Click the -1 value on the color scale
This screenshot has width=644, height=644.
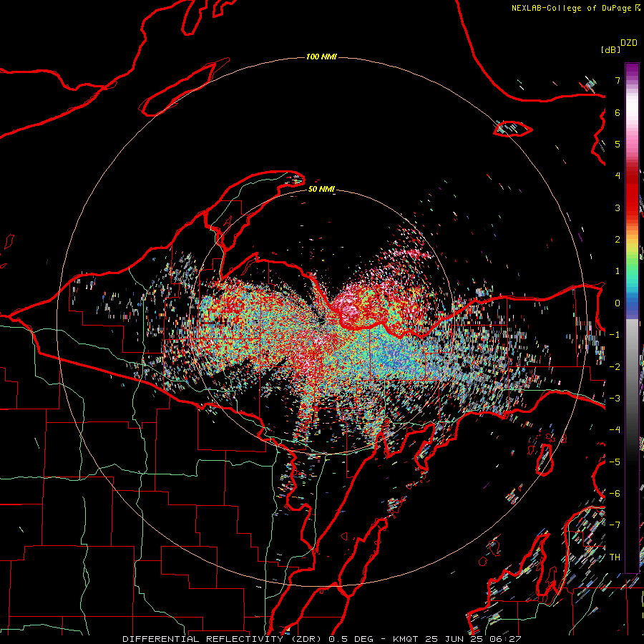615,335
